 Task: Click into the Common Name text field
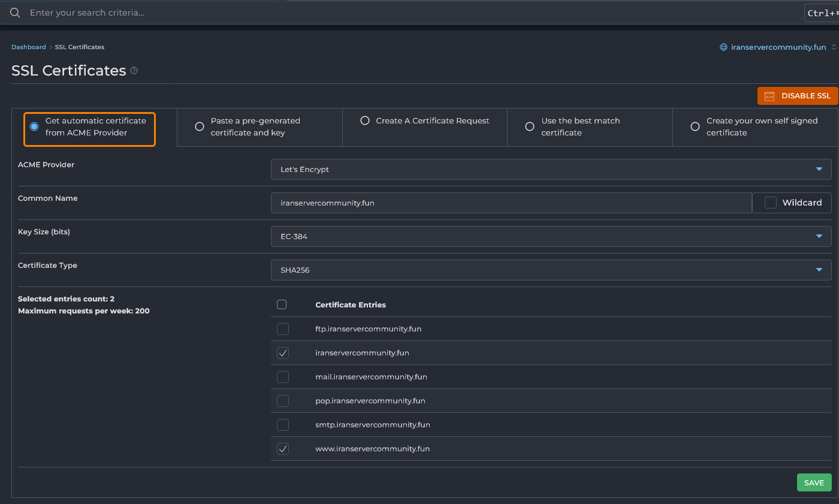pyautogui.click(x=511, y=203)
